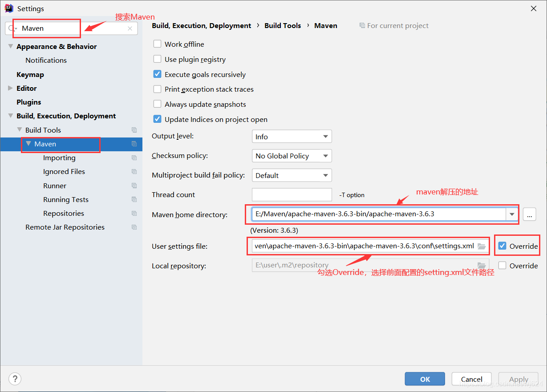This screenshot has width=547, height=392.
Task: Click the Apply button
Action: 519,379
